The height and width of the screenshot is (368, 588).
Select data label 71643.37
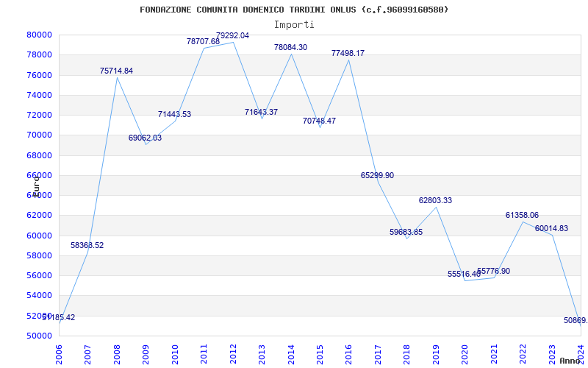(x=262, y=112)
